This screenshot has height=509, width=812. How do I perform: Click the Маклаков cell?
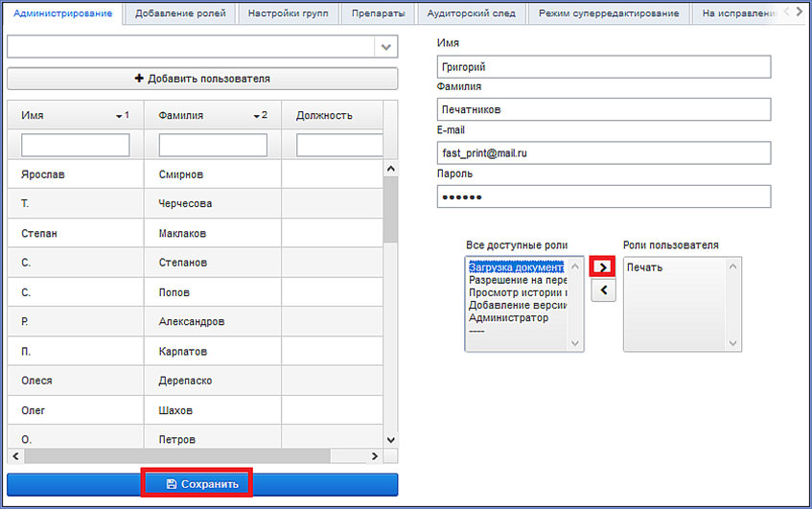click(213, 233)
